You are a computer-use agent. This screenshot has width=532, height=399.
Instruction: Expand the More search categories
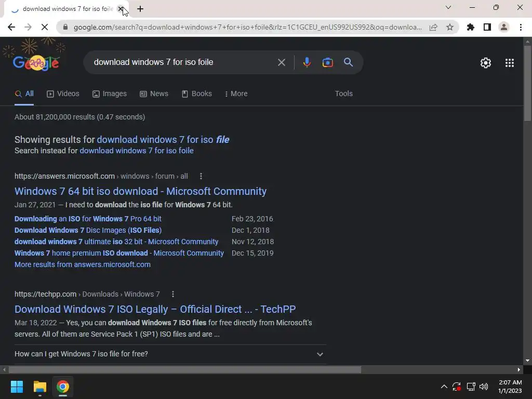coord(236,94)
